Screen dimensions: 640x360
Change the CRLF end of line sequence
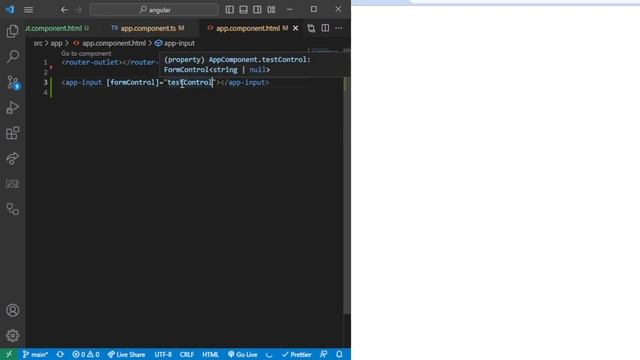pos(187,354)
